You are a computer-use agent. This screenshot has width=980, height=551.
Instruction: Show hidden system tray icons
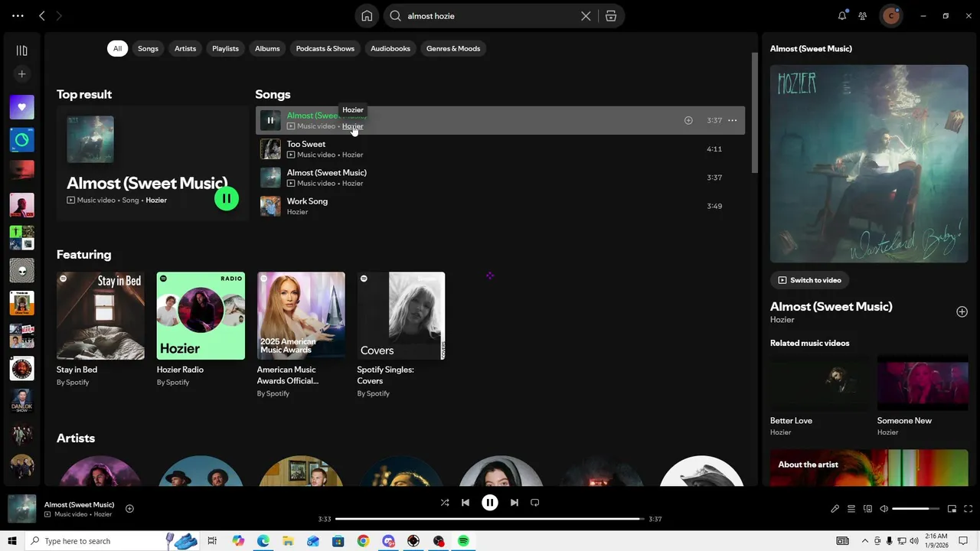865,541
